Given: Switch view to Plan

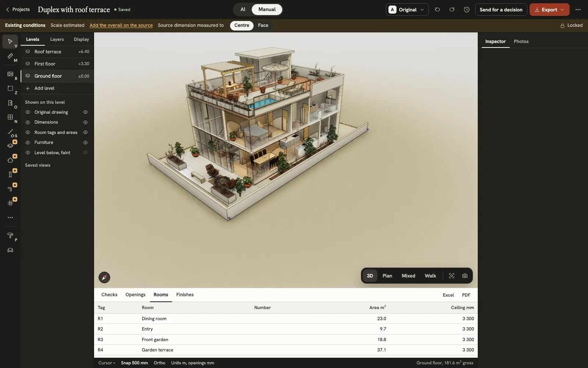Looking at the screenshot, I should [x=387, y=276].
